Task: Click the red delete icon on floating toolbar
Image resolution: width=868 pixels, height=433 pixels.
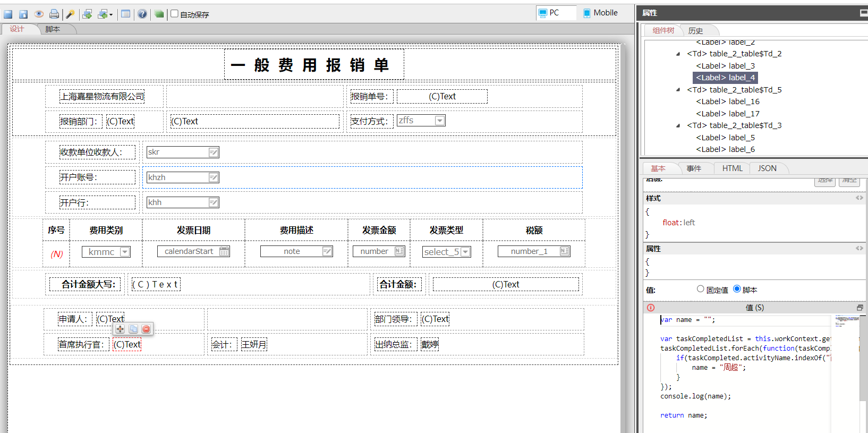Action: [146, 329]
